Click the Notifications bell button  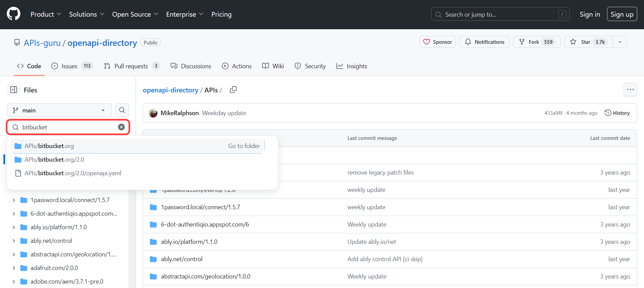(484, 42)
